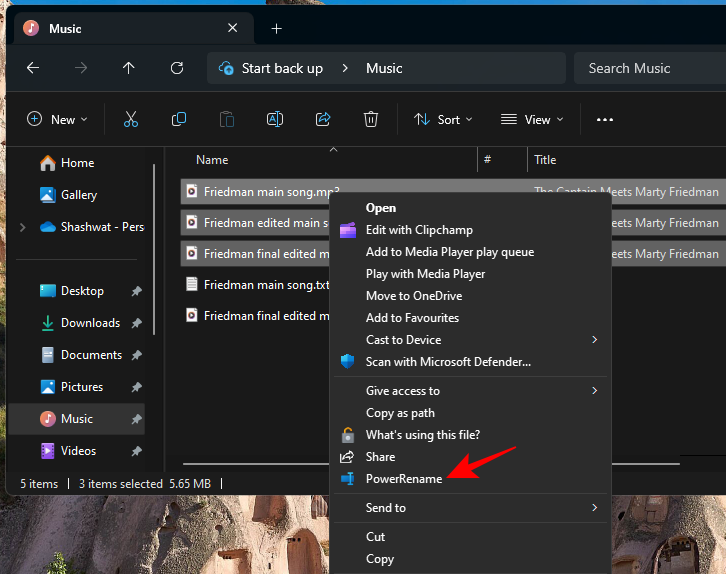Open the View layout dropdown
The width and height of the screenshot is (726, 574).
tap(532, 119)
